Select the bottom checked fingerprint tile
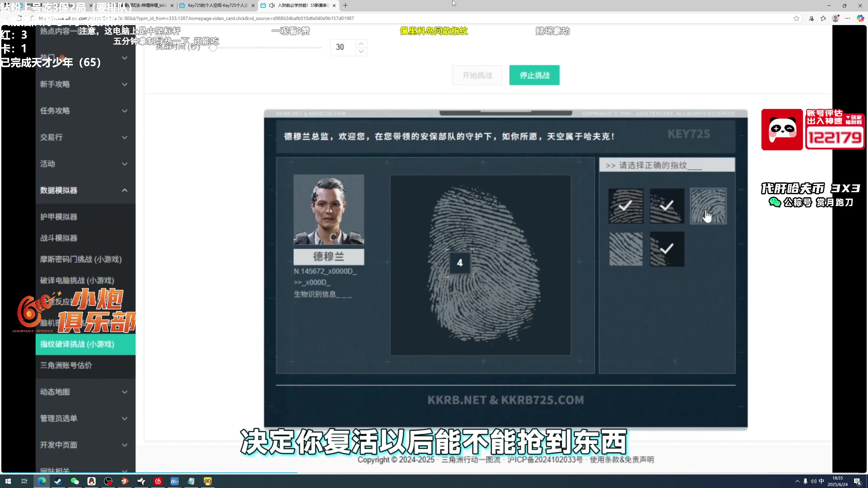This screenshot has width=868, height=488. tap(667, 249)
